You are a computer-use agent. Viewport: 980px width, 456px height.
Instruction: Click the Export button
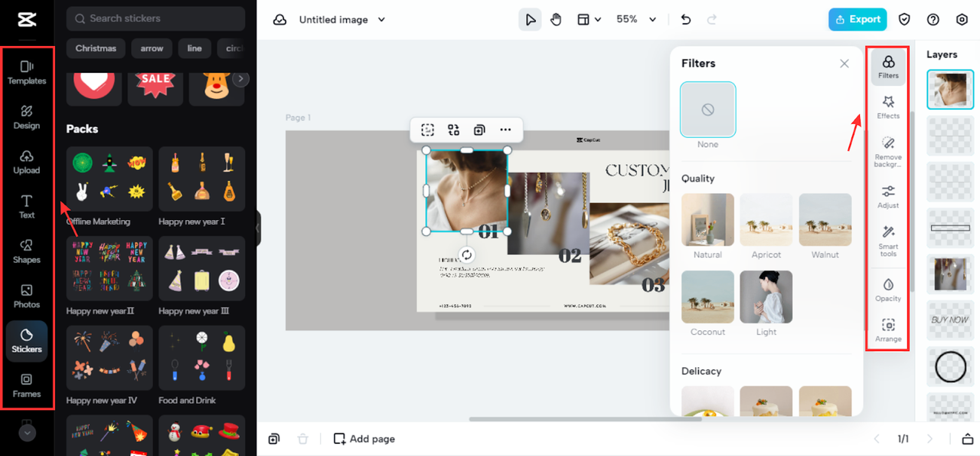(x=857, y=19)
